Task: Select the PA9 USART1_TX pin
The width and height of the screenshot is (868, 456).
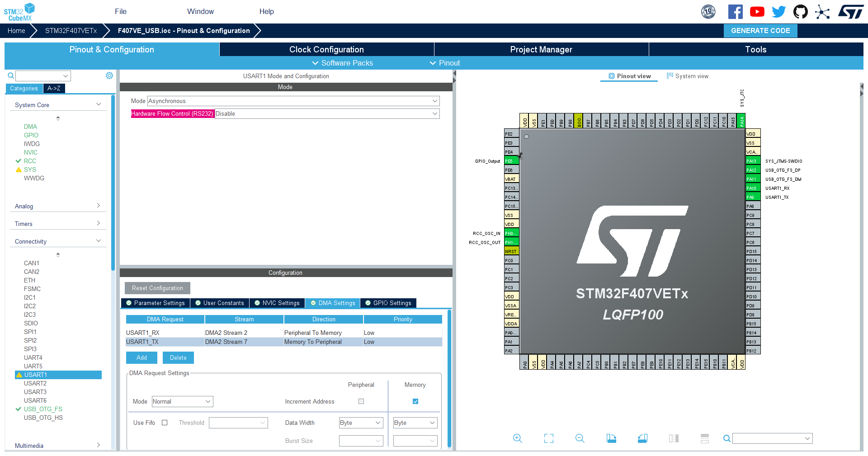Action: pyautogui.click(x=753, y=197)
